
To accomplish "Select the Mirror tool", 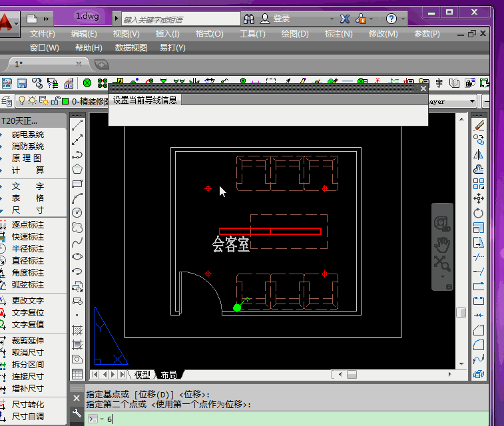I will (479, 155).
